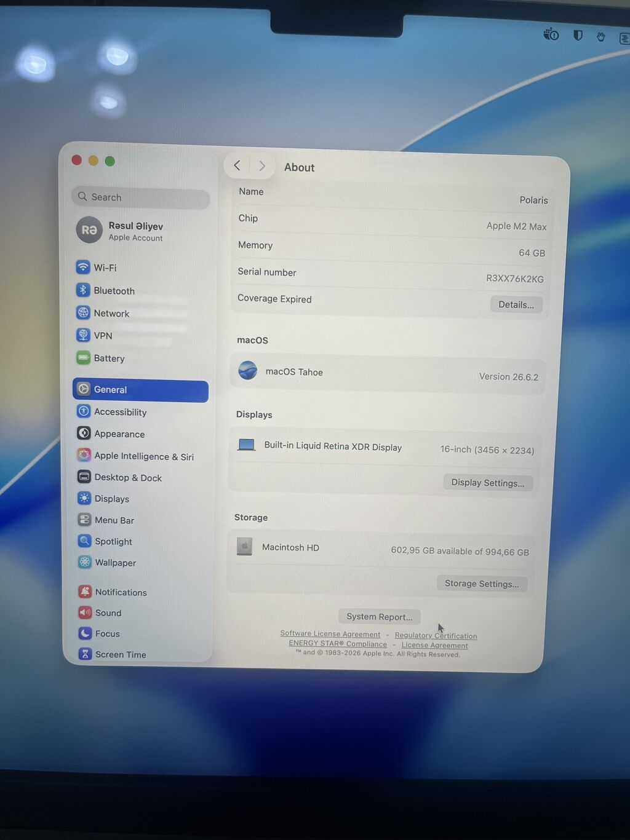
Task: Click the Displays sidebar icon
Action: point(84,498)
